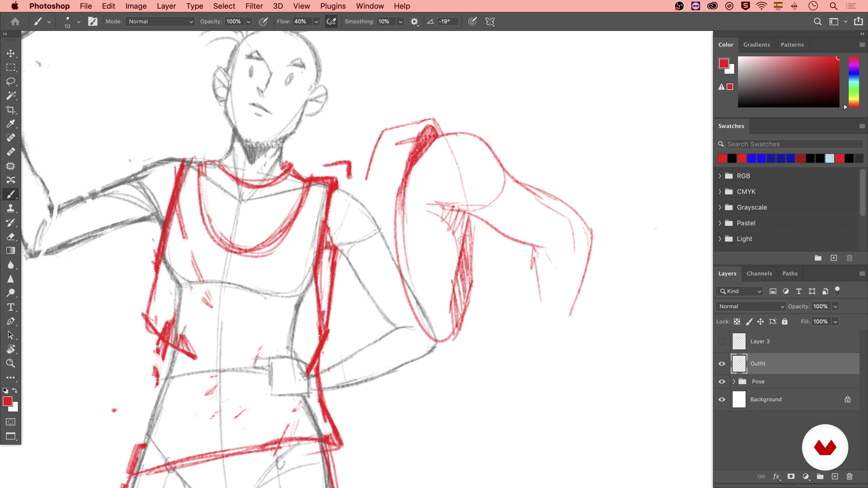Create a new layer icon
868x488 pixels.
coord(835,476)
